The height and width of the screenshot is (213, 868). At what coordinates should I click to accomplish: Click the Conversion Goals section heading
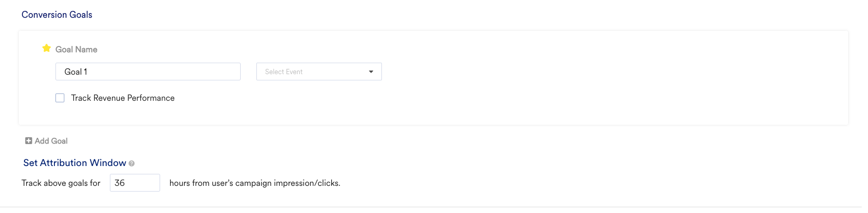[x=57, y=15]
